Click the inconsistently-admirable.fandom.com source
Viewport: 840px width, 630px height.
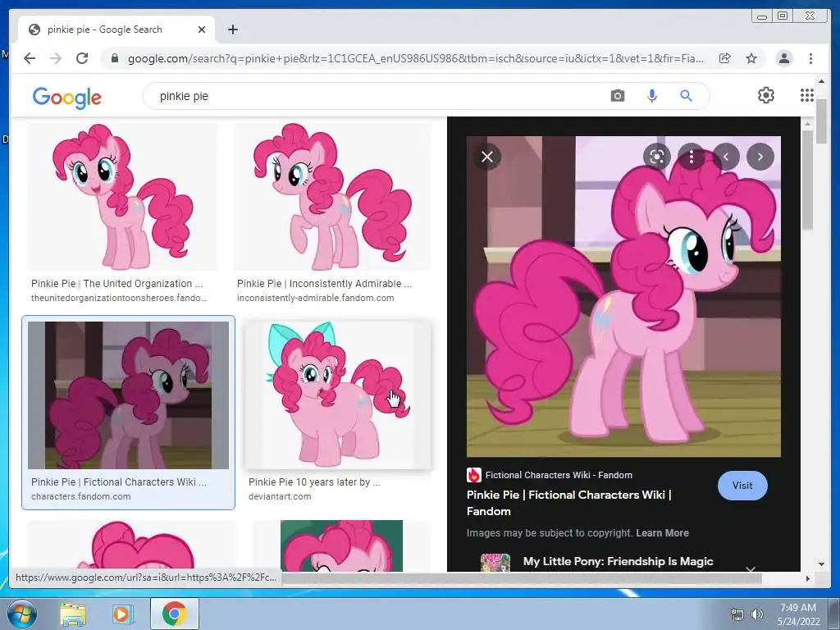pyautogui.click(x=316, y=298)
